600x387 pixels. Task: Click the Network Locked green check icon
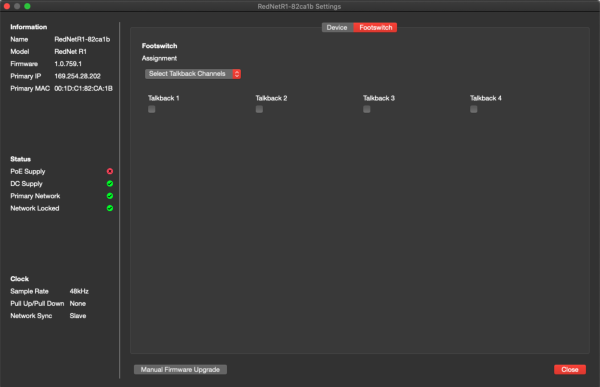tap(110, 208)
